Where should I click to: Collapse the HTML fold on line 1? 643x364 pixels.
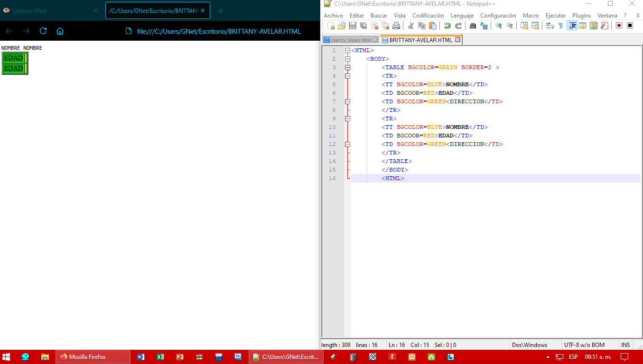point(347,50)
